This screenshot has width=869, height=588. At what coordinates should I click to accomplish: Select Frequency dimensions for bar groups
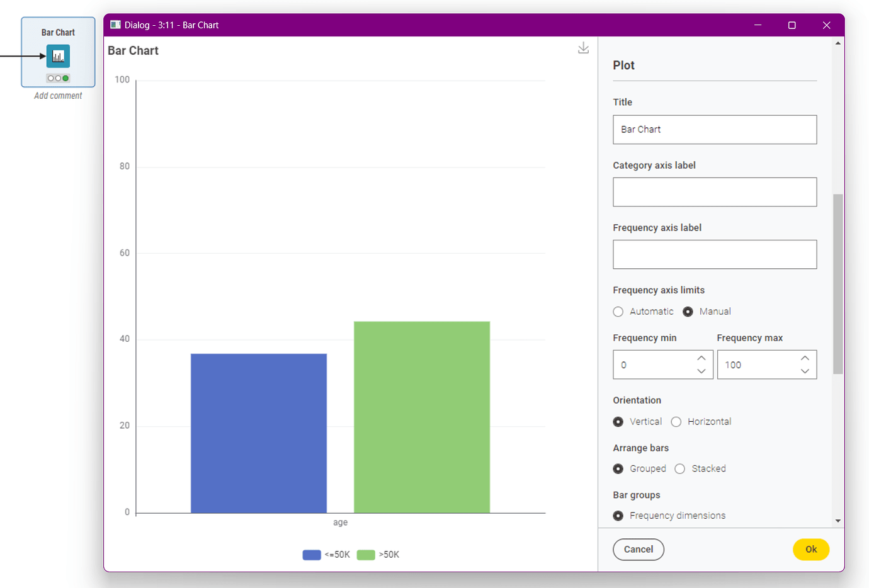618,515
